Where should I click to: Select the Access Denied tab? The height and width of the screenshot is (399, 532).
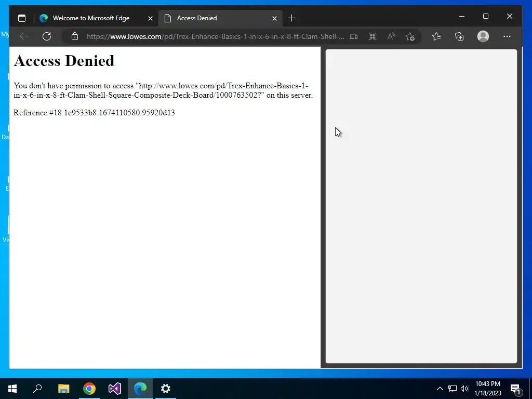pos(221,18)
